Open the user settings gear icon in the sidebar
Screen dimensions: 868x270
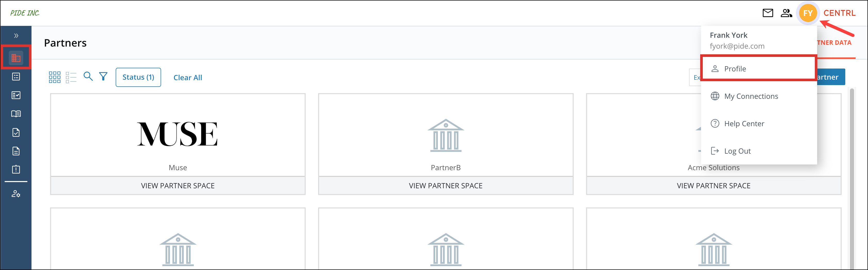click(16, 194)
